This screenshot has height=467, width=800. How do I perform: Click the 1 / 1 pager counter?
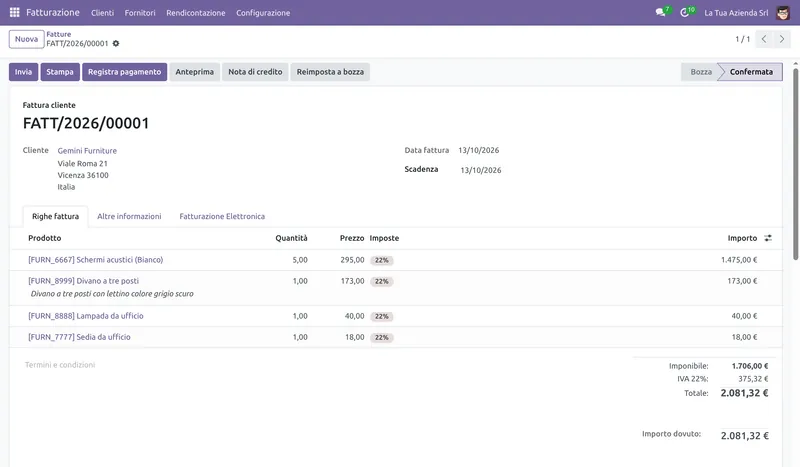pos(742,39)
